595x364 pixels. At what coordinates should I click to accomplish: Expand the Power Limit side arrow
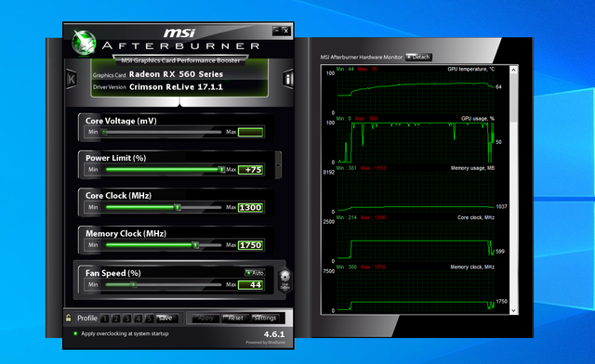[278, 165]
